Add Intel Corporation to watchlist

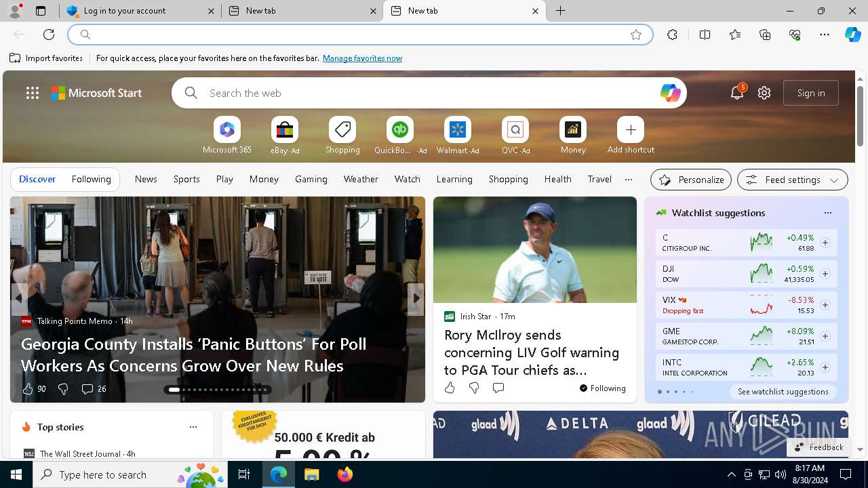tap(825, 367)
